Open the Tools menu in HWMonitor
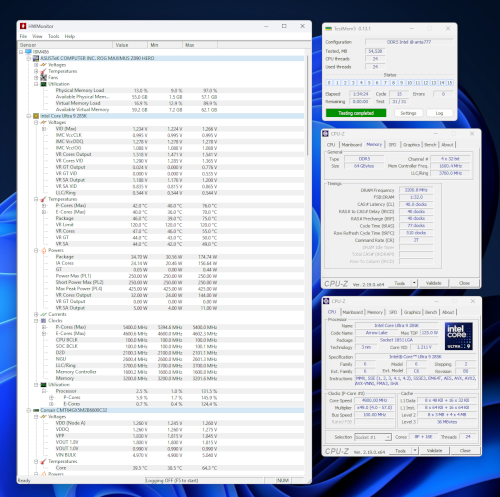This screenshot has width=500, height=497. point(54,36)
